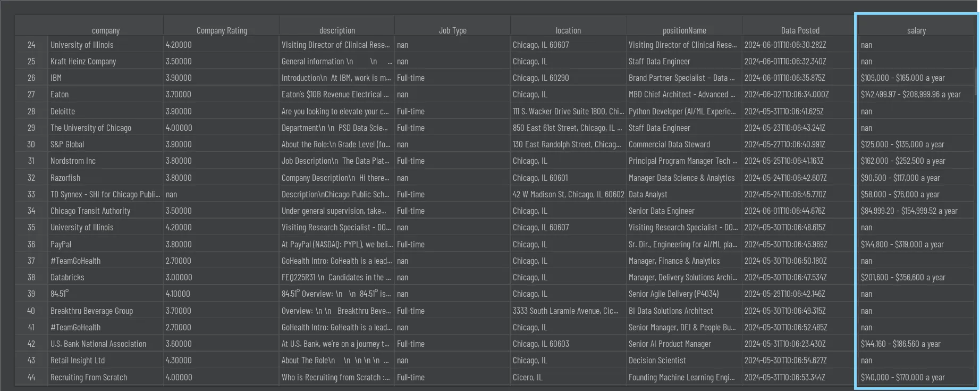Select the $162,000 - $252,500 salary cell
The height and width of the screenshot is (391, 980).
[x=916, y=161]
